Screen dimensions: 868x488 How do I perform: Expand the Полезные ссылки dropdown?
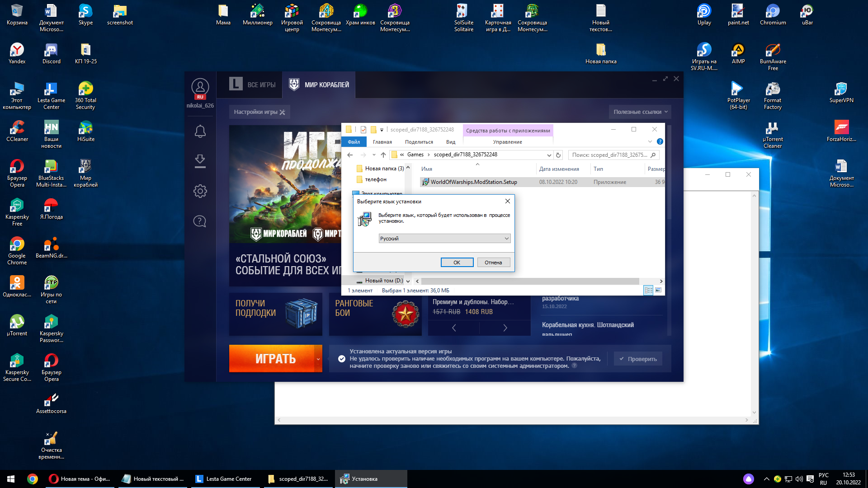640,112
